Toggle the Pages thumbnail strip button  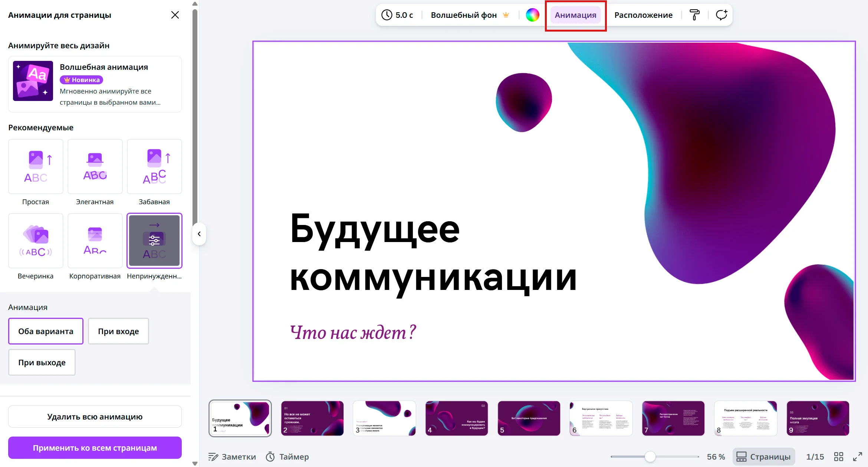764,457
